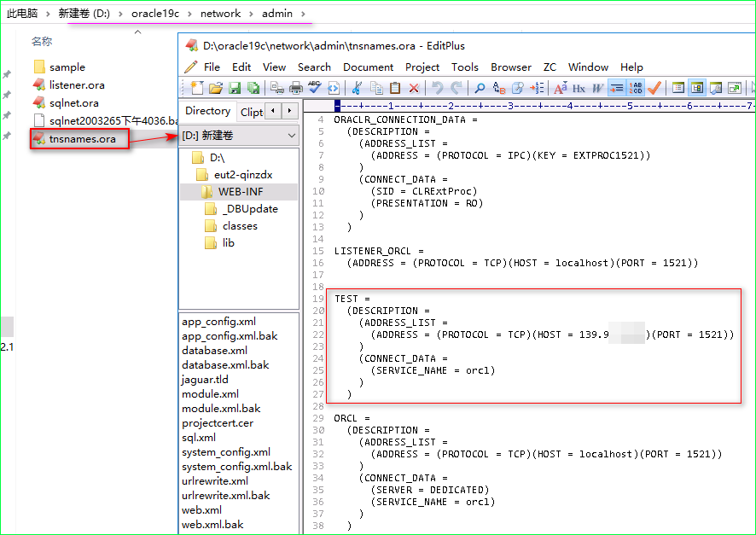Click the New document toolbar icon
This screenshot has height=535, width=756.
197,88
